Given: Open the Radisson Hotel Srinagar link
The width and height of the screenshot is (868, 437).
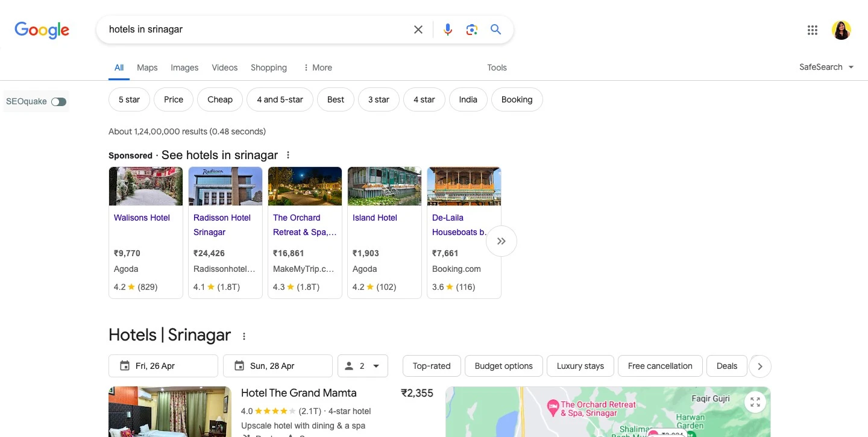Looking at the screenshot, I should tap(222, 225).
